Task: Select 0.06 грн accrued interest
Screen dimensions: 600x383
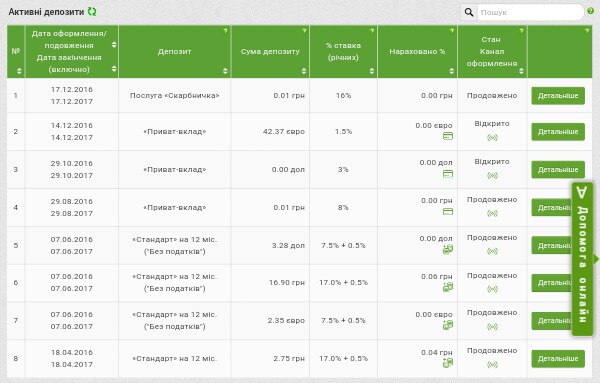Action: (437, 276)
